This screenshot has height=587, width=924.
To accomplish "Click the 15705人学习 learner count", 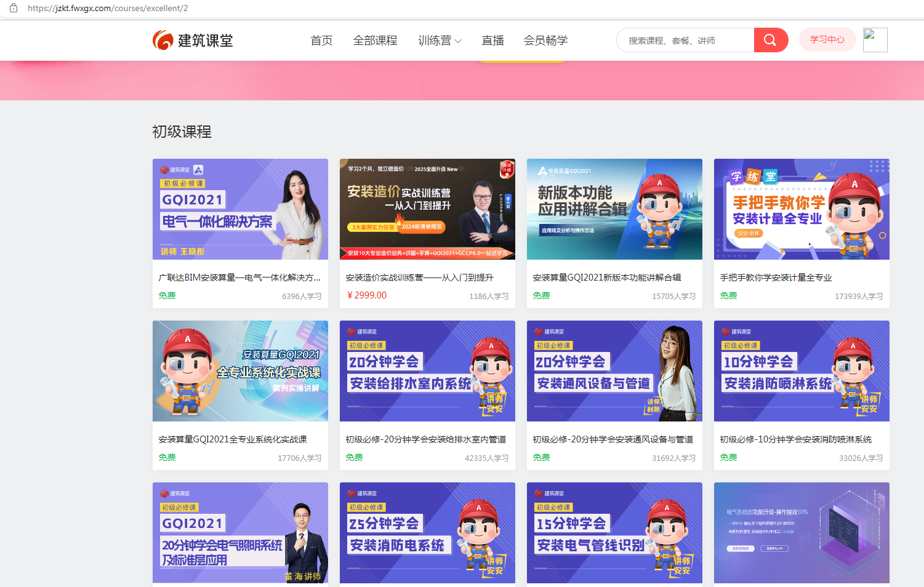I will click(x=674, y=296).
